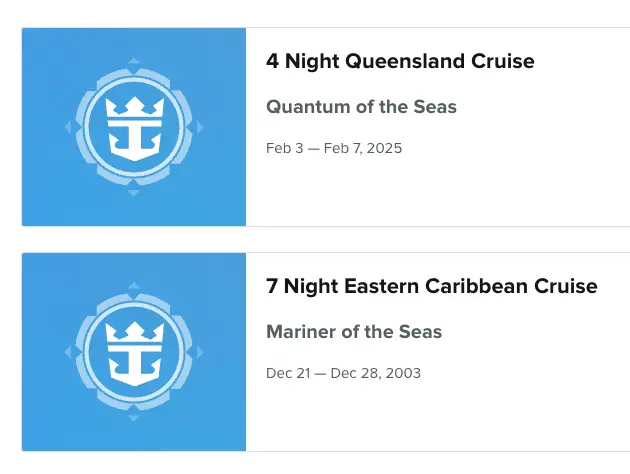The width and height of the screenshot is (630, 474).
Task: Select the Mariner of the Seas ship name
Action: tap(353, 332)
